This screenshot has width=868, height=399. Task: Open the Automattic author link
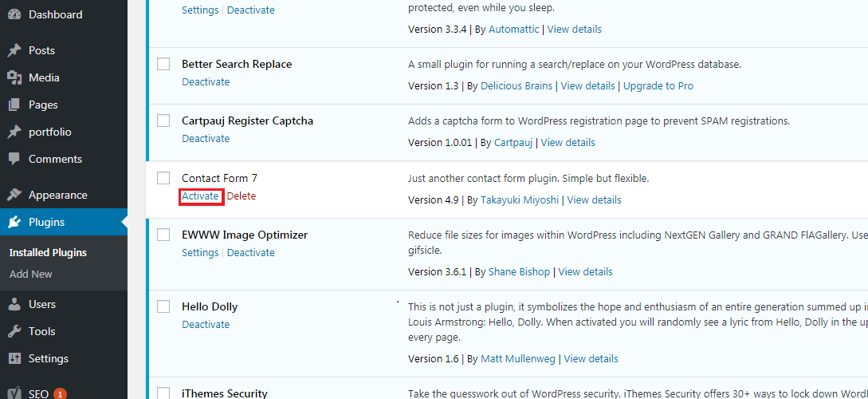[x=514, y=30]
